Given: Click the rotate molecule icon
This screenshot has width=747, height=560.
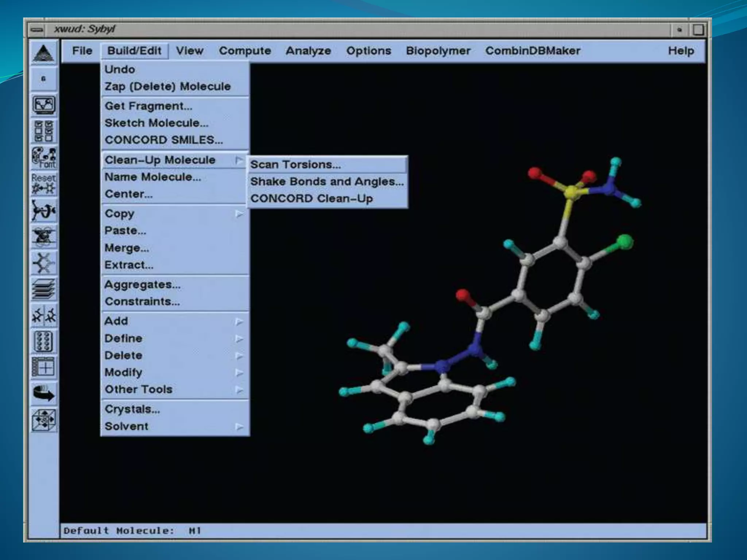Looking at the screenshot, I should [x=44, y=210].
